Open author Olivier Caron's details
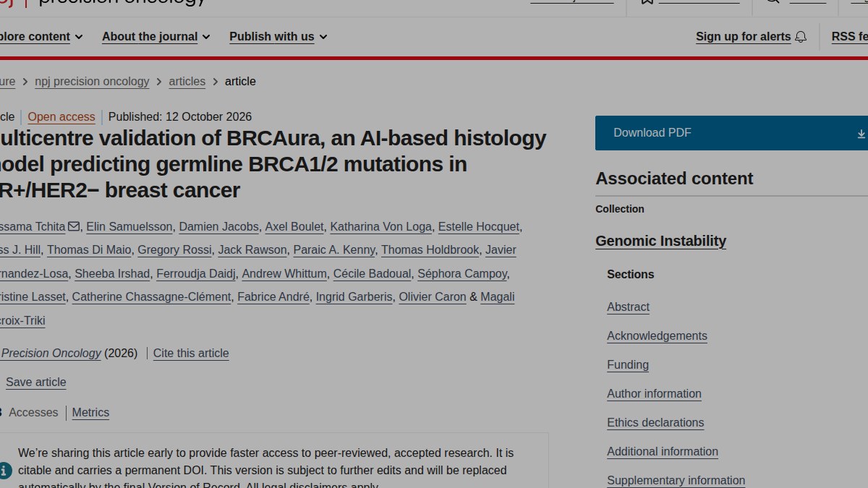Viewport: 868px width, 488px height. coord(433,296)
